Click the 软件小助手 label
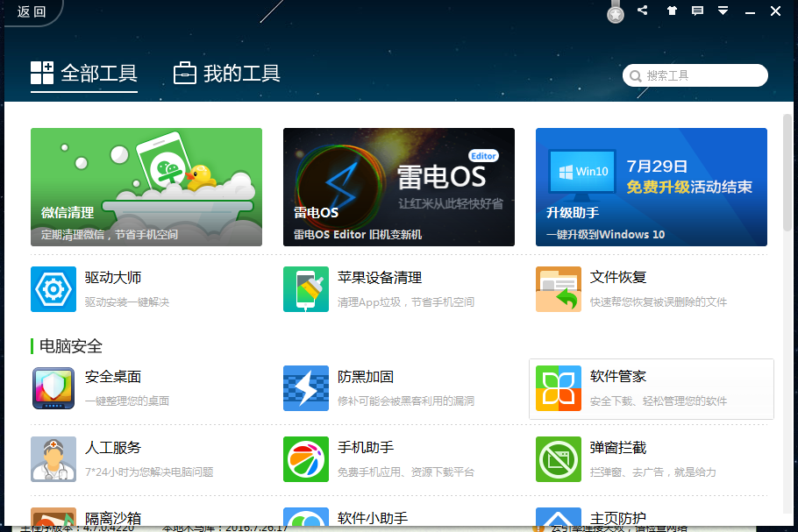Viewport: 798px width, 532px height. [373, 518]
